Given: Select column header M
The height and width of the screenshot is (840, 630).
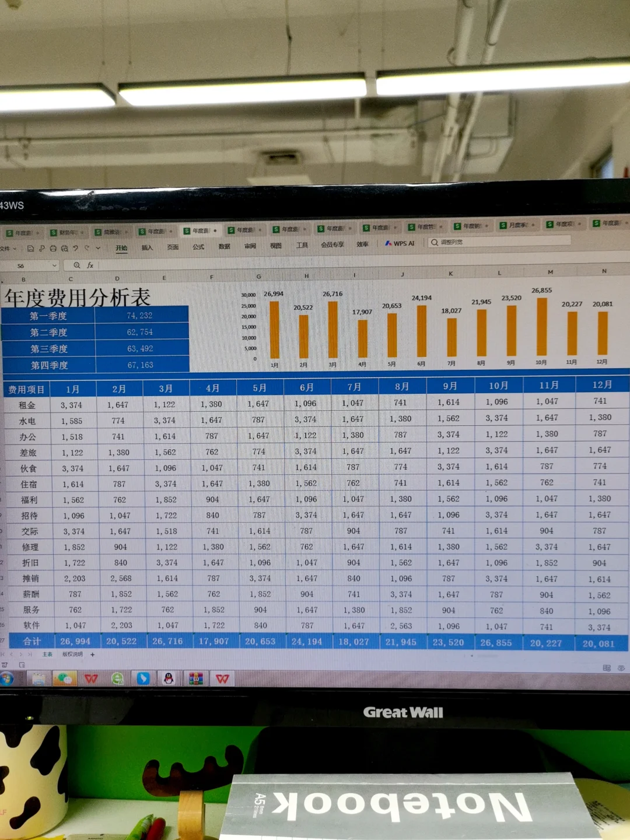Looking at the screenshot, I should click(550, 272).
